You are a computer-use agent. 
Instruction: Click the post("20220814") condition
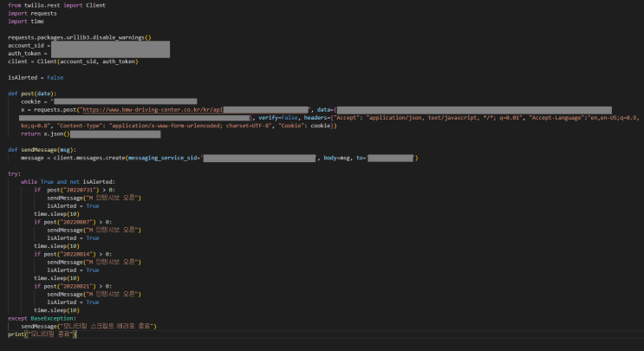(76, 253)
